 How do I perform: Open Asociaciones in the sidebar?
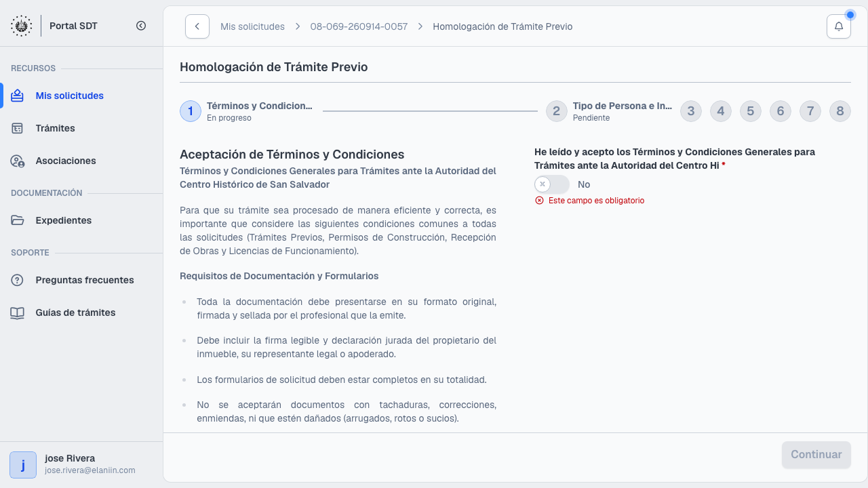coord(81,161)
